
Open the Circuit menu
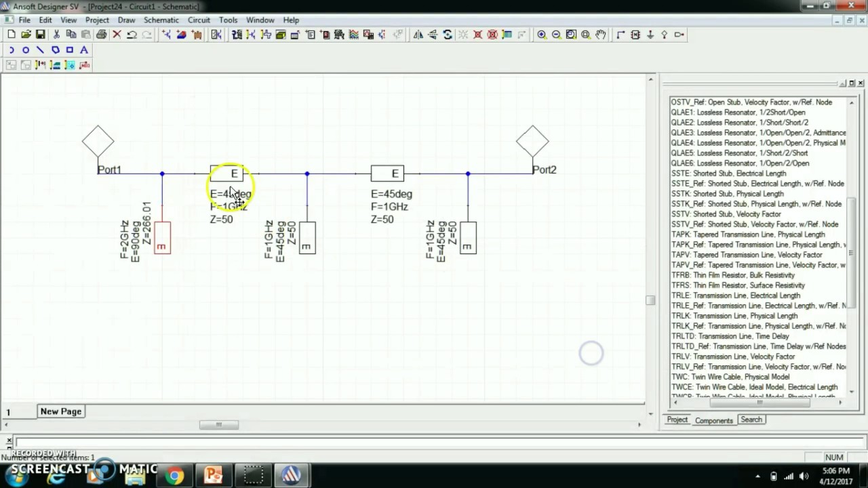[199, 20]
